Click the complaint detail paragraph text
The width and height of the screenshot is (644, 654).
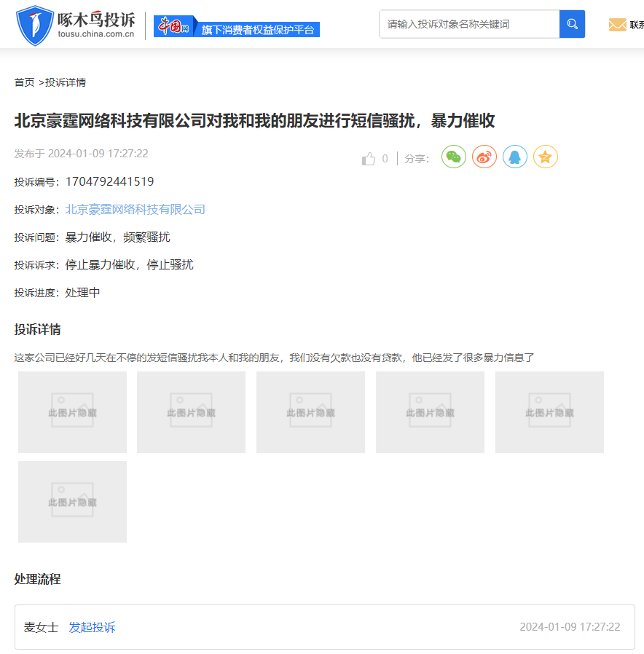coord(274,358)
